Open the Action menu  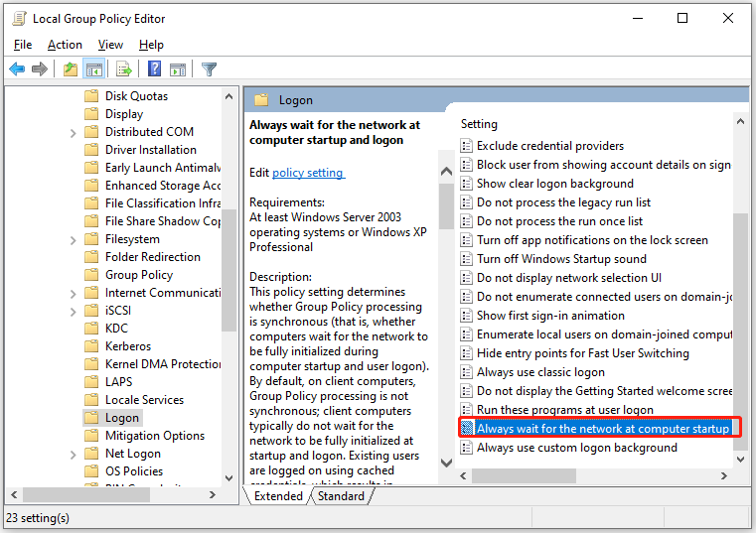pos(65,45)
